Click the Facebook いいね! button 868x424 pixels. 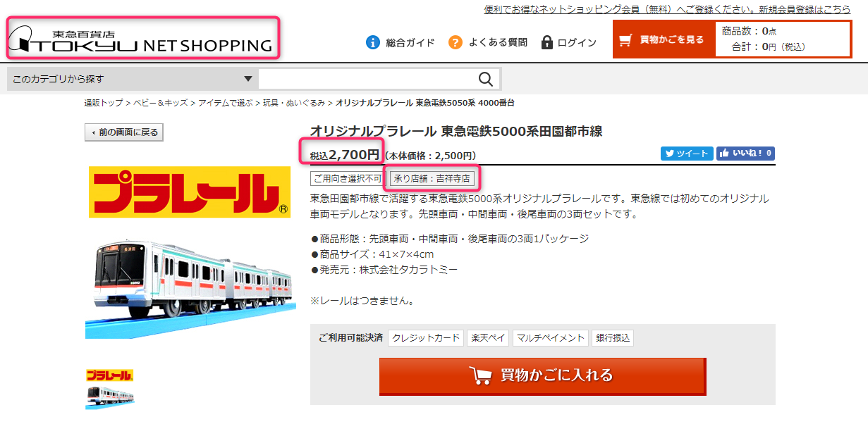pos(746,153)
